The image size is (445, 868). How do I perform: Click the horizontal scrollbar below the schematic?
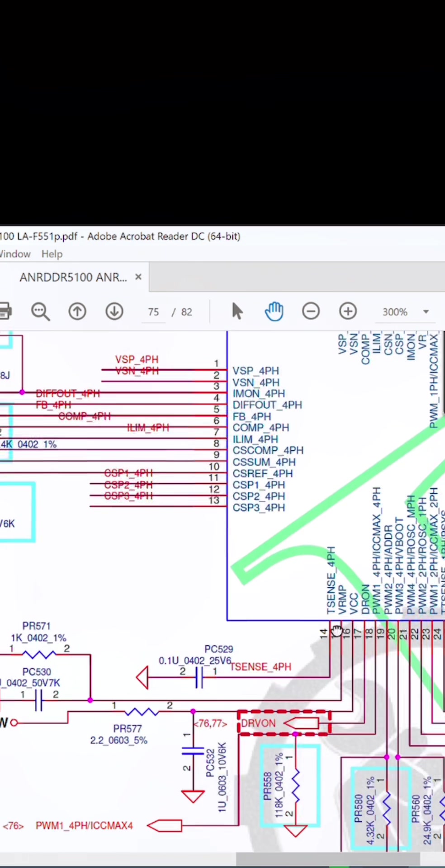(x=327, y=859)
